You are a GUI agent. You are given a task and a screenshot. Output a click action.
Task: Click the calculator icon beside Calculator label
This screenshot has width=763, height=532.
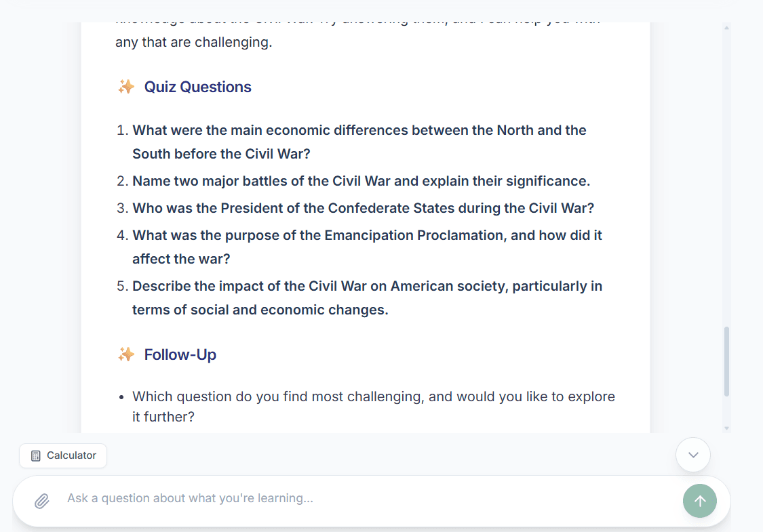point(37,456)
